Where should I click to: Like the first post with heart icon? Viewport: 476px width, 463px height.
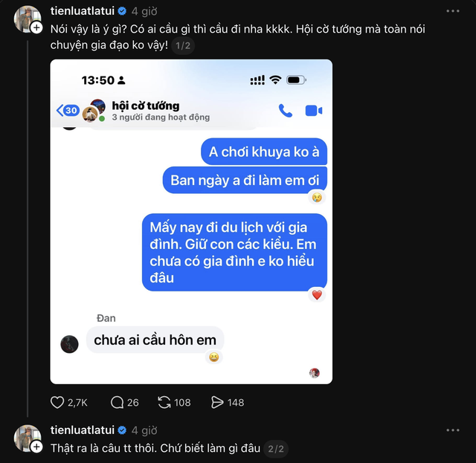point(57,402)
